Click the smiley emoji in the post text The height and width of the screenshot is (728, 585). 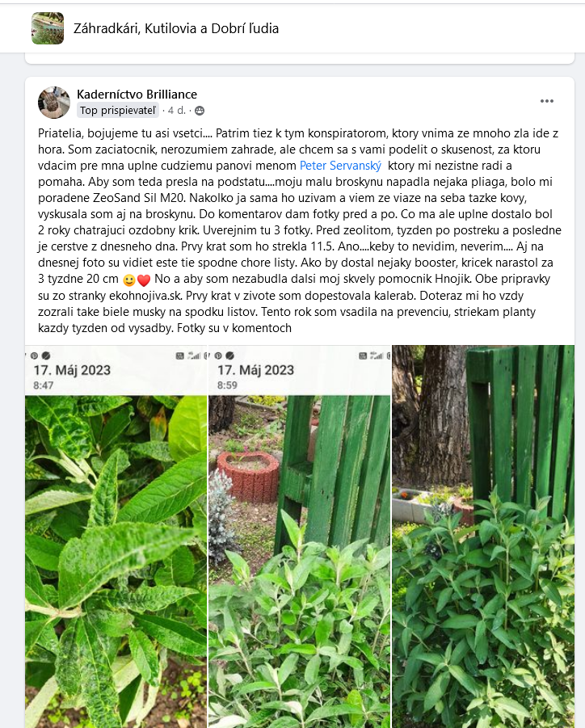click(x=129, y=280)
